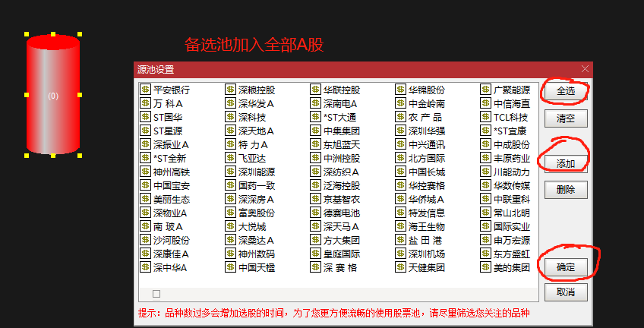The height and width of the screenshot is (328, 644).
Task: Click the $ icon next to 沙河股份
Action: point(145,240)
